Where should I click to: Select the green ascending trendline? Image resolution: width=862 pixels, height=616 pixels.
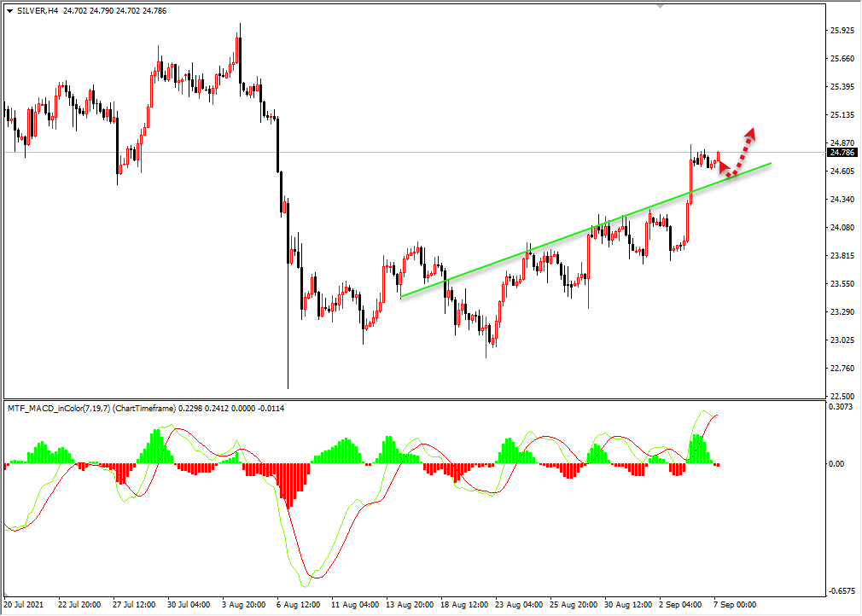tap(586, 230)
